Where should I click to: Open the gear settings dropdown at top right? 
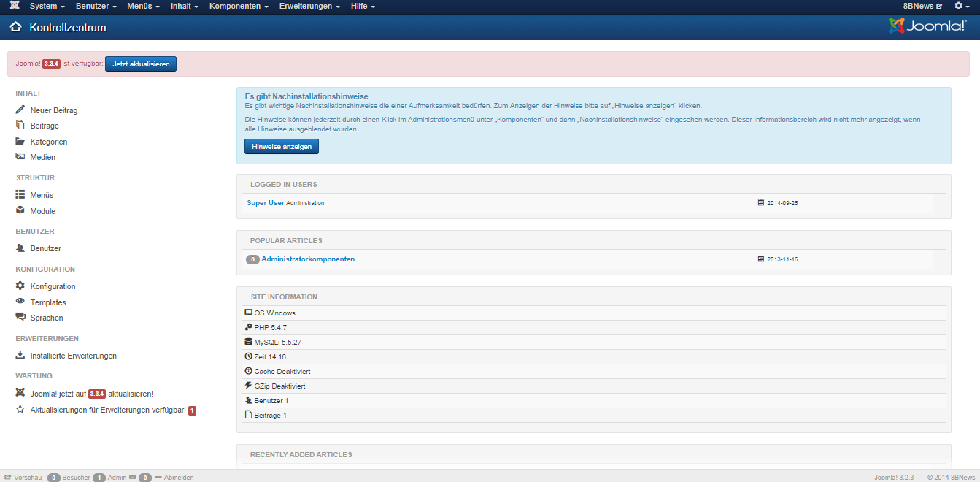pyautogui.click(x=962, y=6)
